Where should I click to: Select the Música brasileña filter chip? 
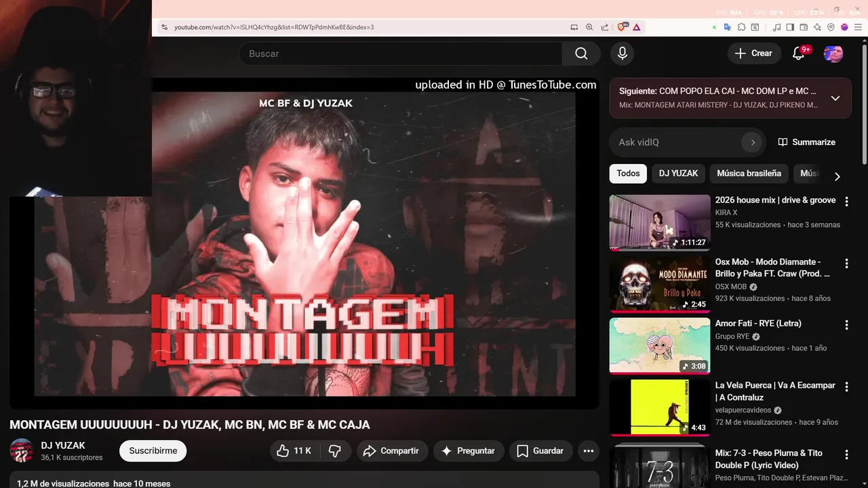(x=749, y=174)
